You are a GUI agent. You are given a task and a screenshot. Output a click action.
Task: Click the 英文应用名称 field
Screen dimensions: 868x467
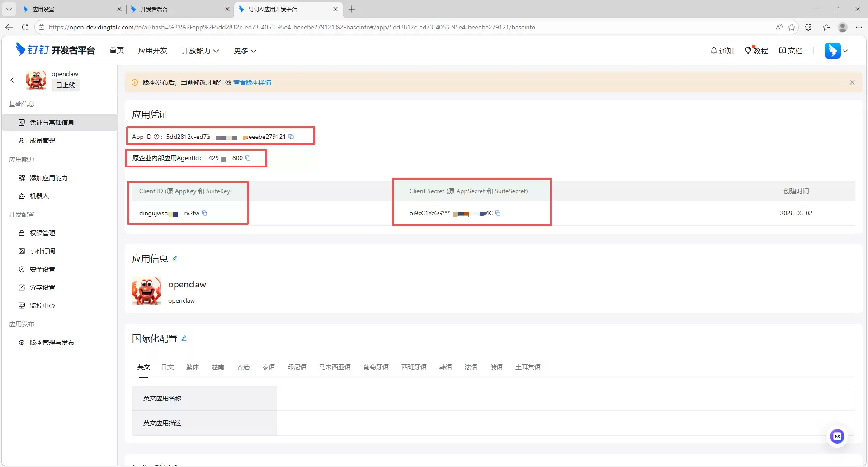coord(565,398)
